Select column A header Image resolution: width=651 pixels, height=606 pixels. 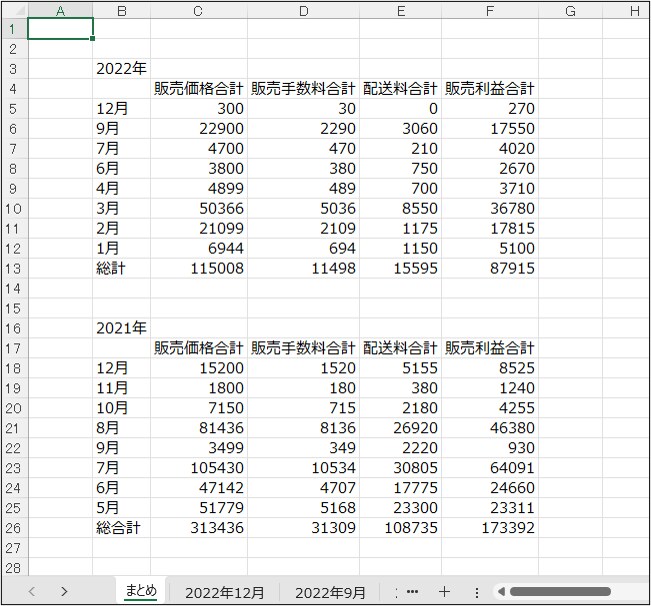60,11
